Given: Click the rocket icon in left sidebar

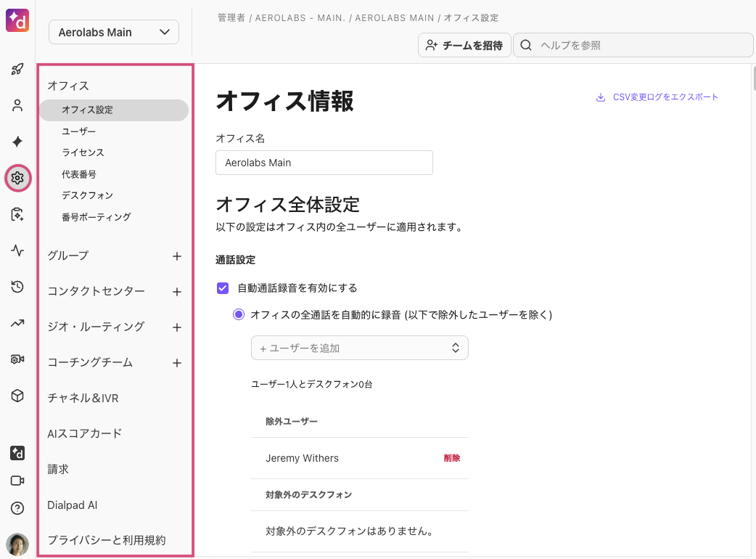Looking at the screenshot, I should pos(17,70).
